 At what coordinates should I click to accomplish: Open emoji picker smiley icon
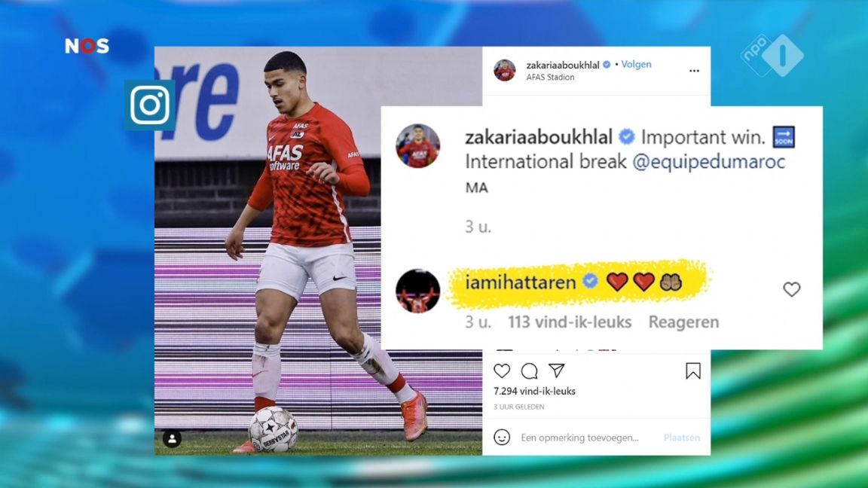click(502, 437)
